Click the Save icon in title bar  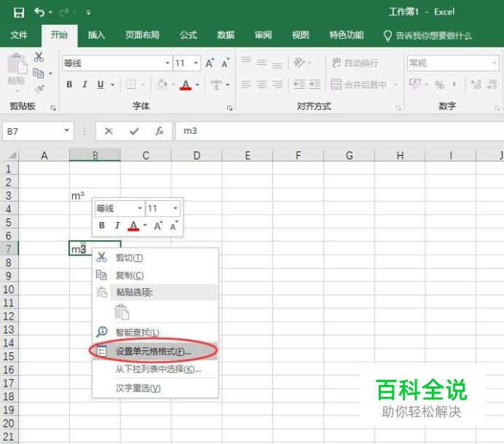click(x=19, y=12)
